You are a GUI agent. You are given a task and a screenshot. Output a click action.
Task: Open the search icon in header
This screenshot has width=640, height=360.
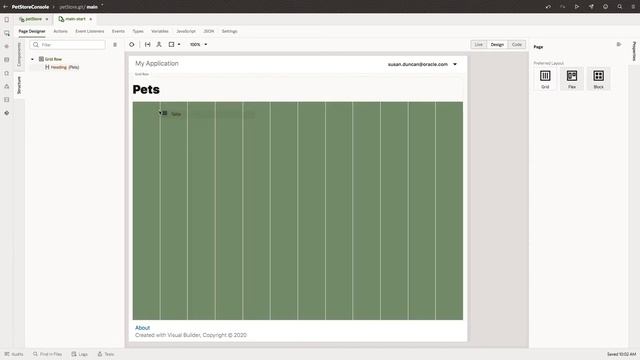620,7
